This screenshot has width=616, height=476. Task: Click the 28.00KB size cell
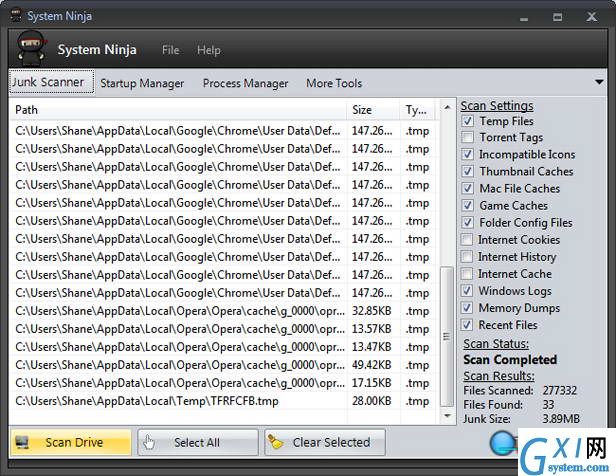point(372,401)
